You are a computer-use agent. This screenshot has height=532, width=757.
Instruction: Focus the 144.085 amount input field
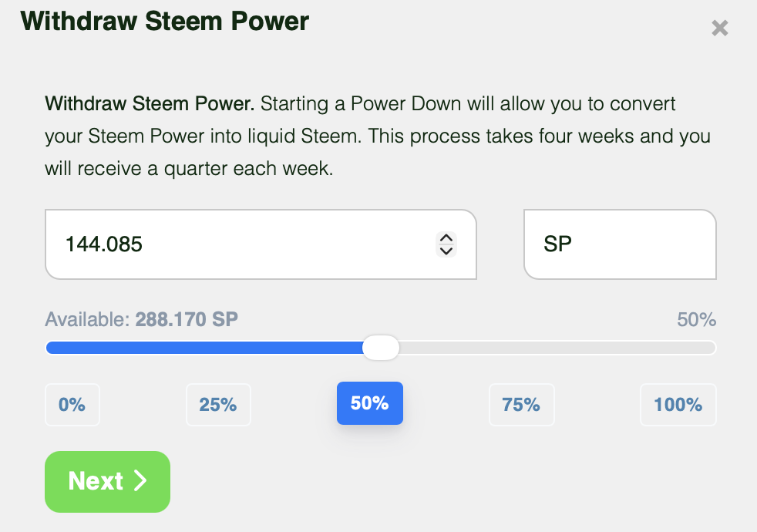pos(231,244)
